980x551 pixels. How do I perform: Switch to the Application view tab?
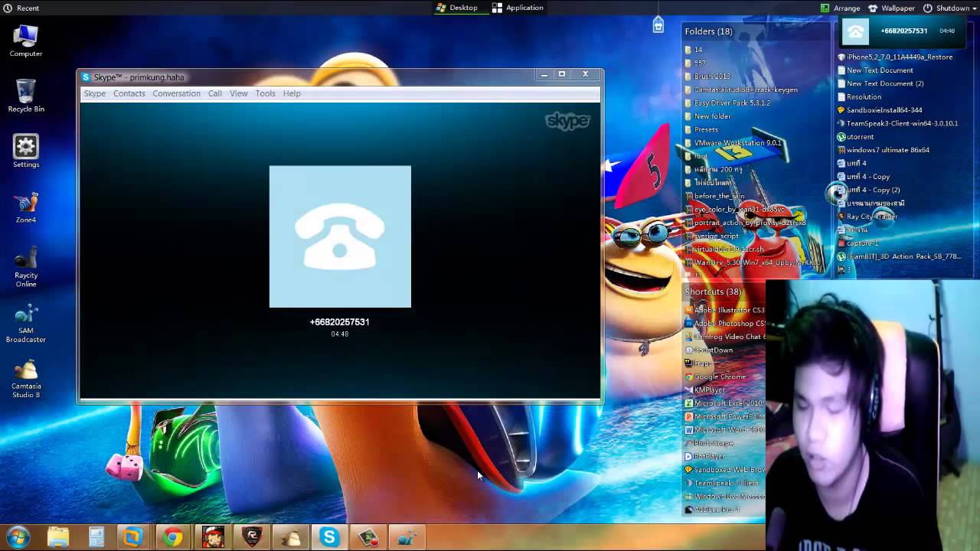click(518, 8)
